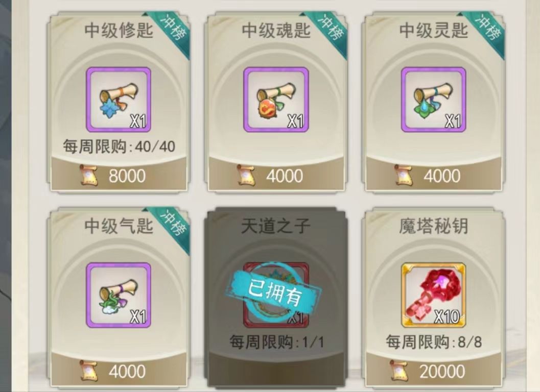This screenshot has width=540, height=392.
Task: Select the 每周限购:40/40 label
Action: coord(119,147)
